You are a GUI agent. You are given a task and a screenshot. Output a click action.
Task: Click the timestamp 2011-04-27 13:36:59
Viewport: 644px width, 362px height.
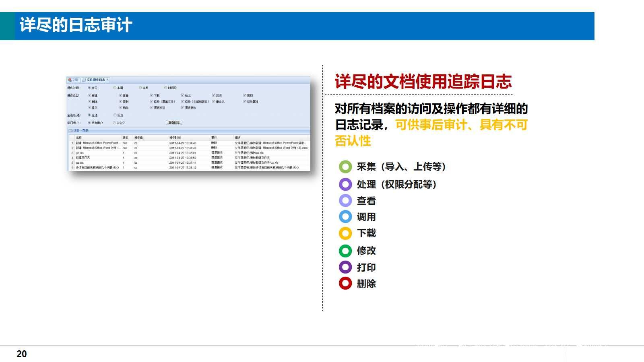click(x=183, y=158)
